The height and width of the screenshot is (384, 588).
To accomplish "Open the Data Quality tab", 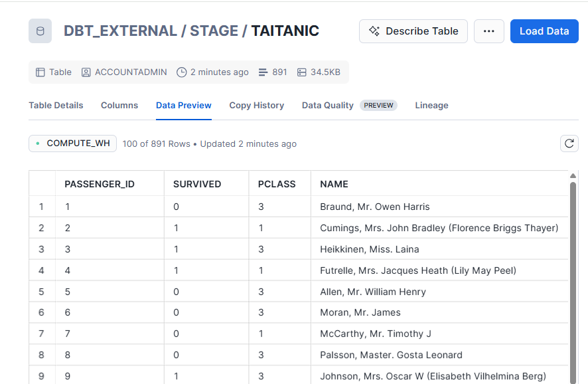I will click(x=328, y=105).
